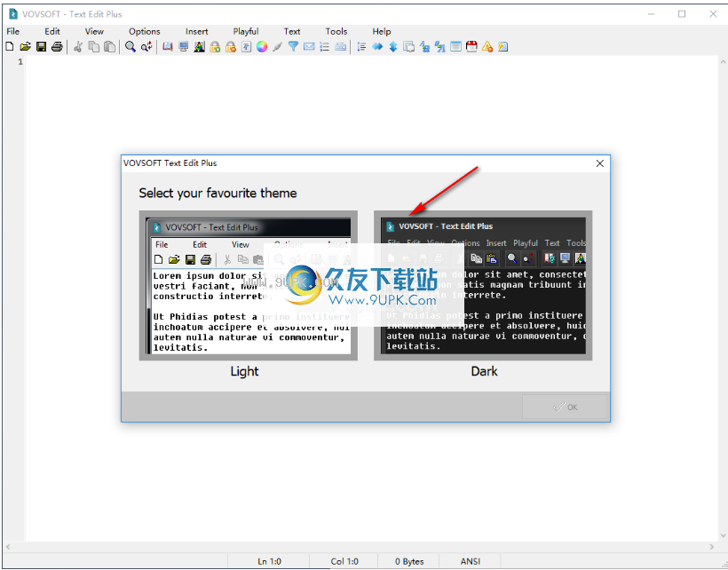Viewport: 728px width, 570px height.
Task: Click the warning triangle icon
Action: point(487,46)
